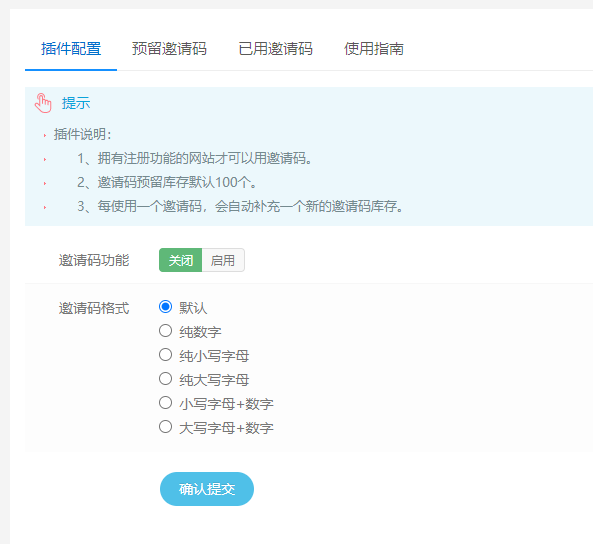Choose the 小写字母+数字 radio button
Viewport: 593px width, 544px height.
(x=165, y=403)
